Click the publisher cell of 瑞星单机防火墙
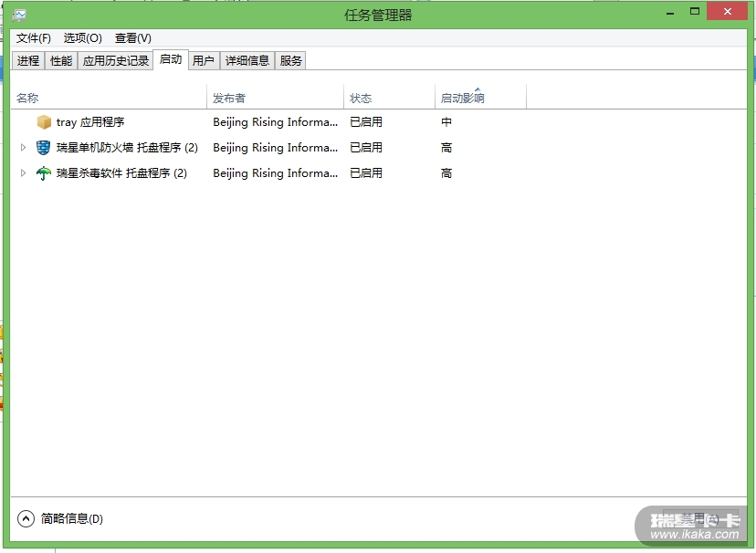The height and width of the screenshot is (553, 756). point(276,148)
